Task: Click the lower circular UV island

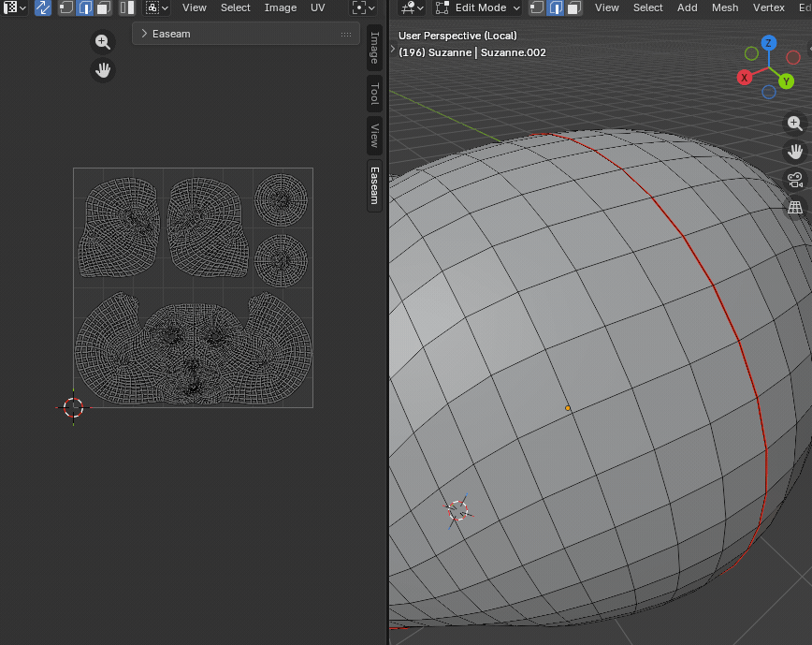Action: click(x=282, y=260)
